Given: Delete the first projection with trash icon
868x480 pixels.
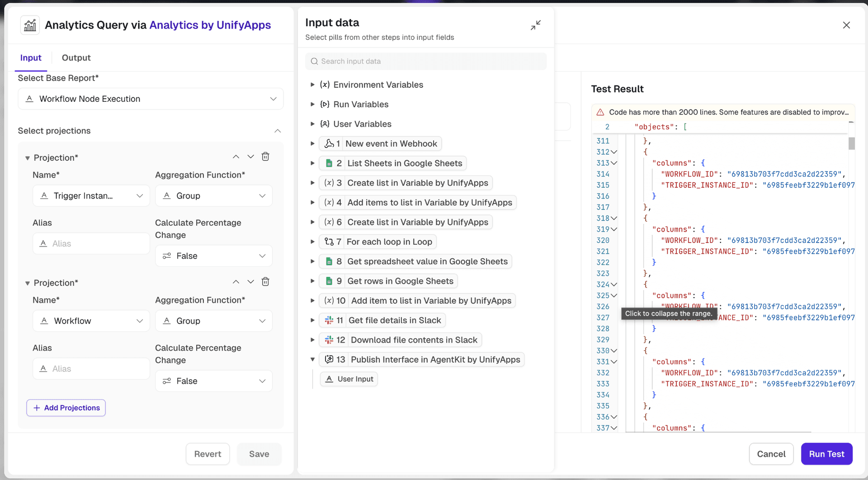Looking at the screenshot, I should (265, 157).
